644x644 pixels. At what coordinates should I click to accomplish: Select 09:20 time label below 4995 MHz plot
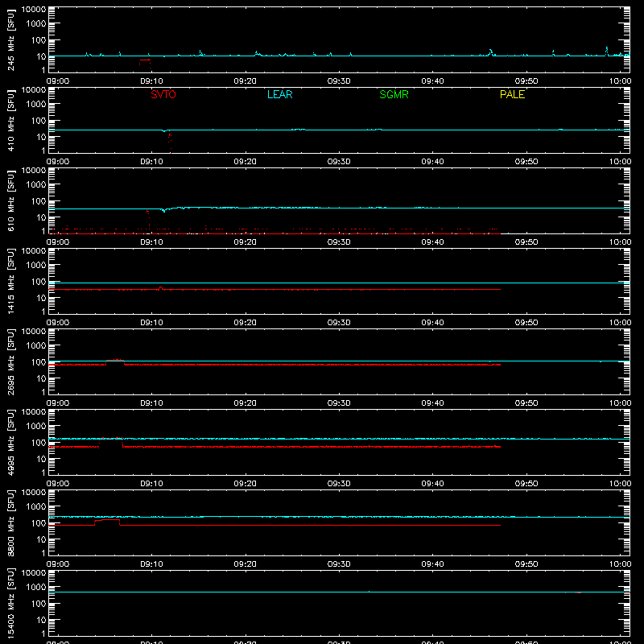(x=246, y=484)
